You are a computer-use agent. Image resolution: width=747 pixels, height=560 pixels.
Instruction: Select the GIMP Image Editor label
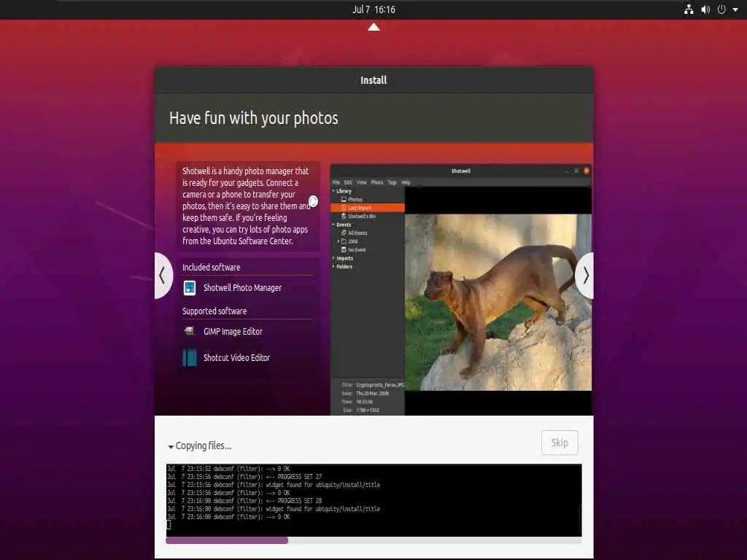click(233, 332)
